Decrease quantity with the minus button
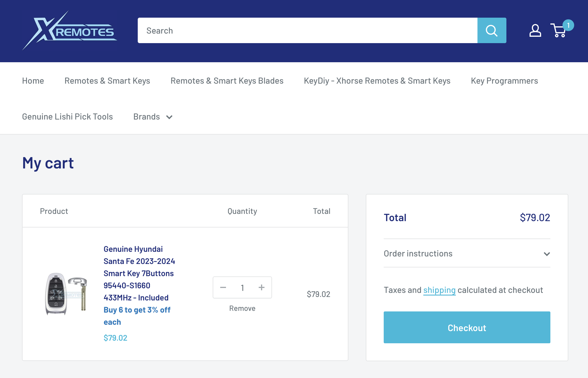The image size is (588, 378). (223, 287)
